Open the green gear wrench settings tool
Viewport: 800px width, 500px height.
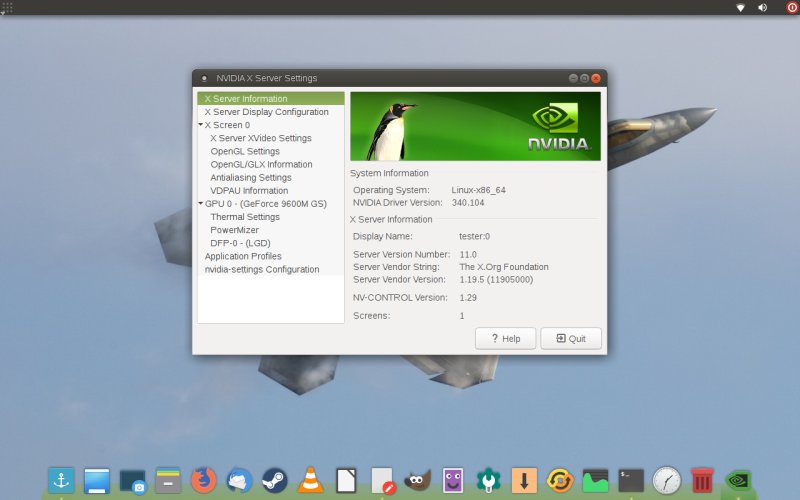(x=488, y=481)
